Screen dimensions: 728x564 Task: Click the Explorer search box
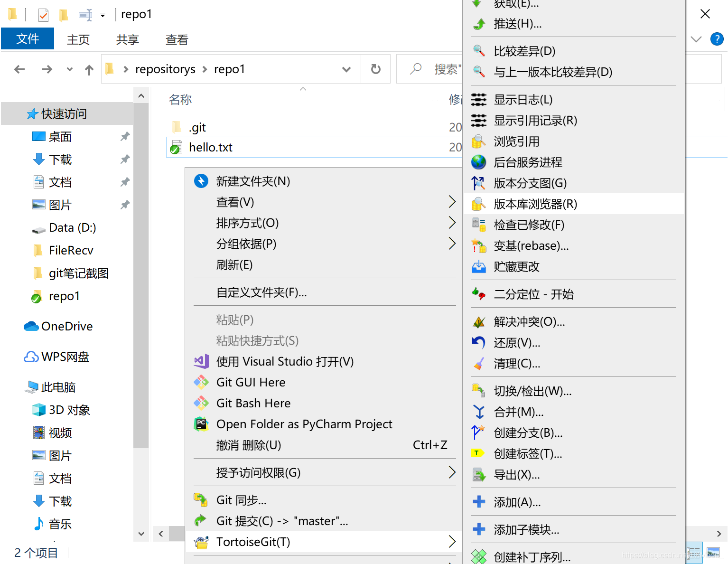[x=429, y=69]
